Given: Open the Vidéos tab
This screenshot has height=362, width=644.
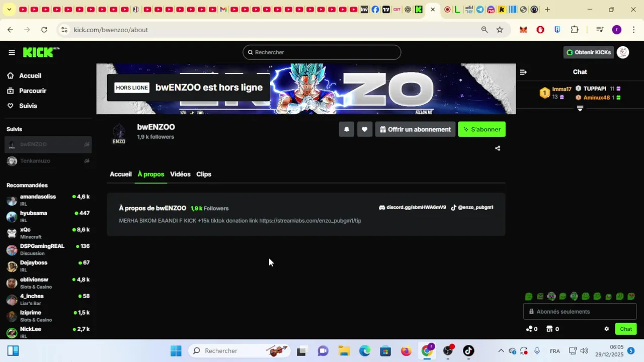Looking at the screenshot, I should [180, 174].
